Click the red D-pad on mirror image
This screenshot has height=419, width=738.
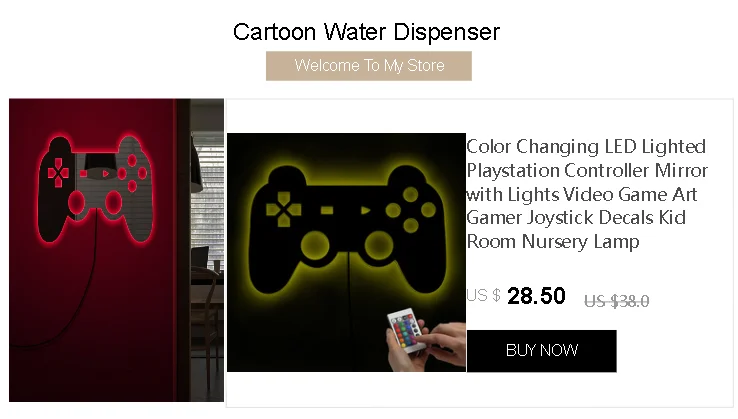click(x=58, y=173)
